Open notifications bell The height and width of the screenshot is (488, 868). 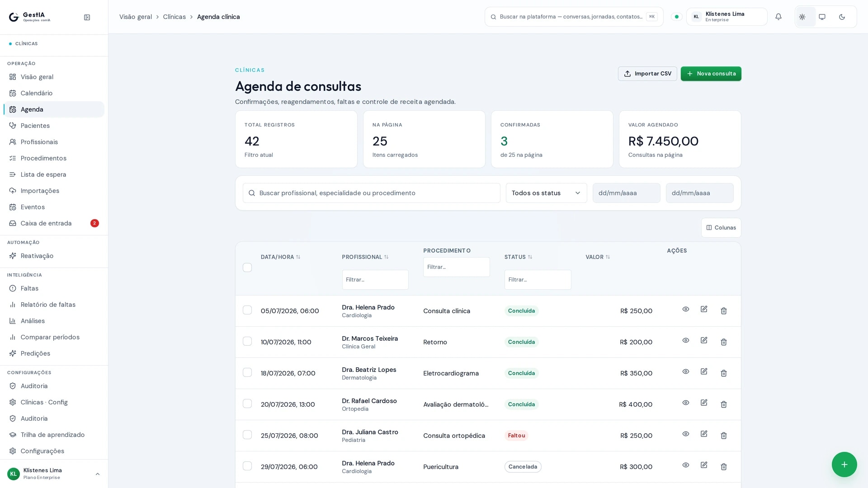coord(778,17)
